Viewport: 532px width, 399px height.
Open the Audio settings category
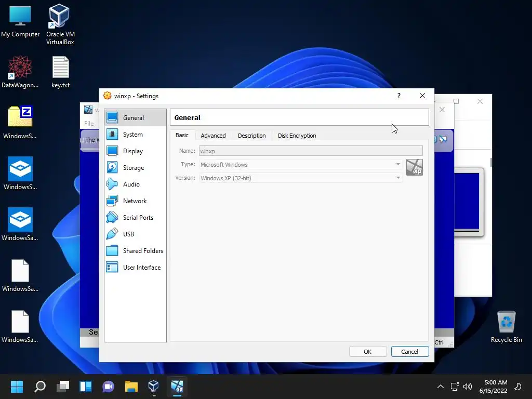(x=135, y=184)
